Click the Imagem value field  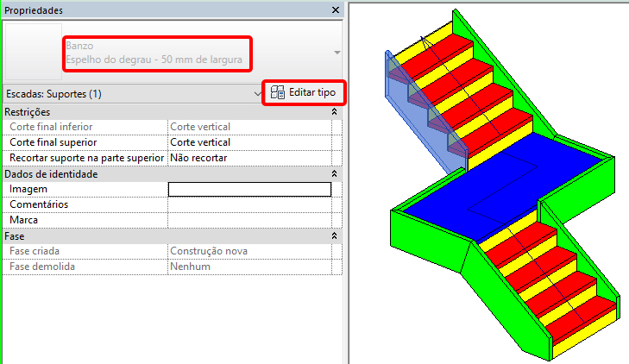click(248, 190)
